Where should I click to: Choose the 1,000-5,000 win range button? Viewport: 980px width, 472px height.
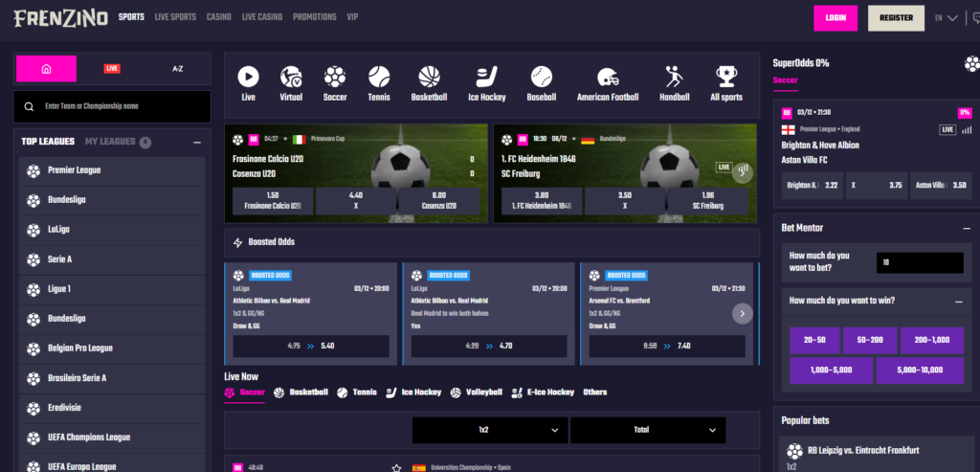pyautogui.click(x=832, y=371)
